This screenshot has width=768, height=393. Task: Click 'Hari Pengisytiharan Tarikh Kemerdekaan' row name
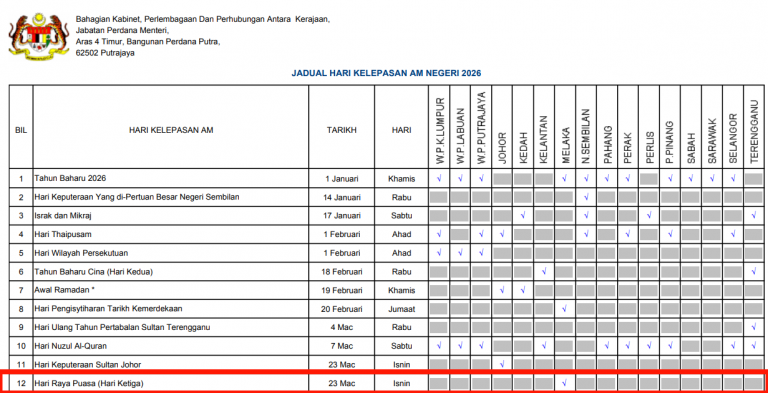tap(108, 309)
